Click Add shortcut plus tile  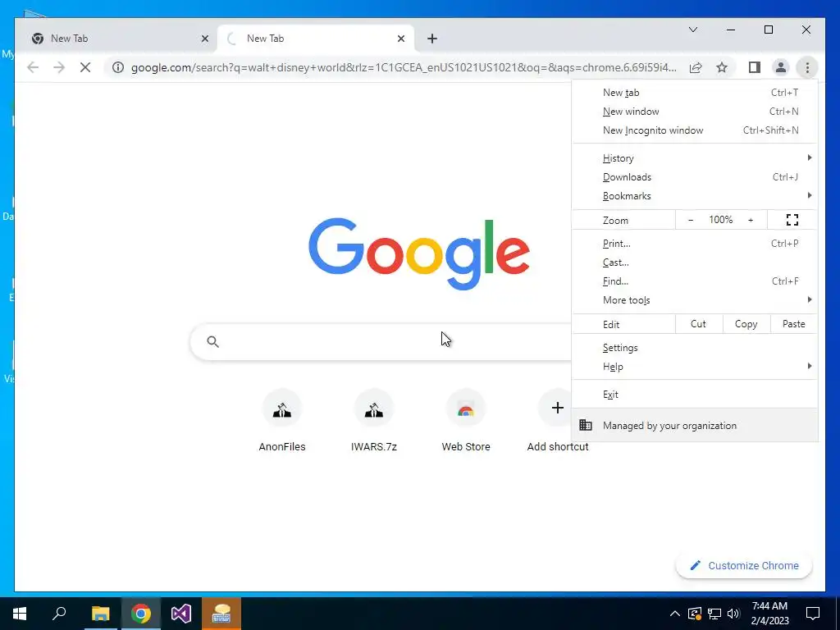tap(557, 422)
